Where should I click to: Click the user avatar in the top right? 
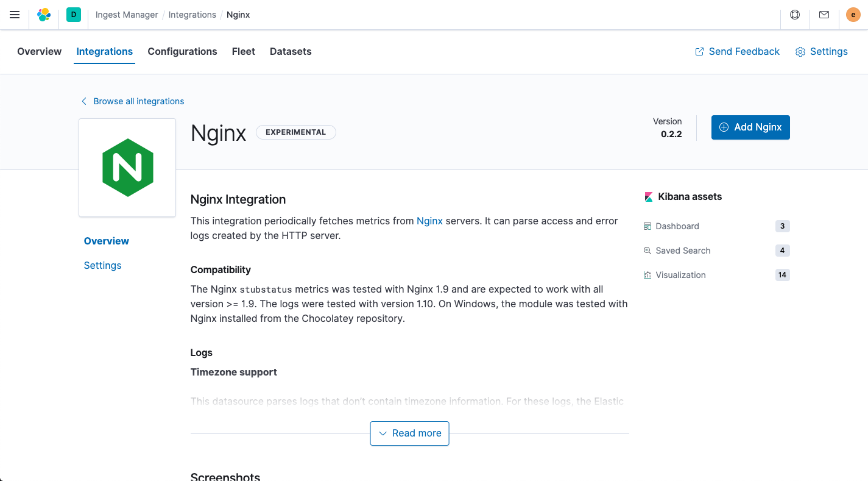[x=853, y=15]
